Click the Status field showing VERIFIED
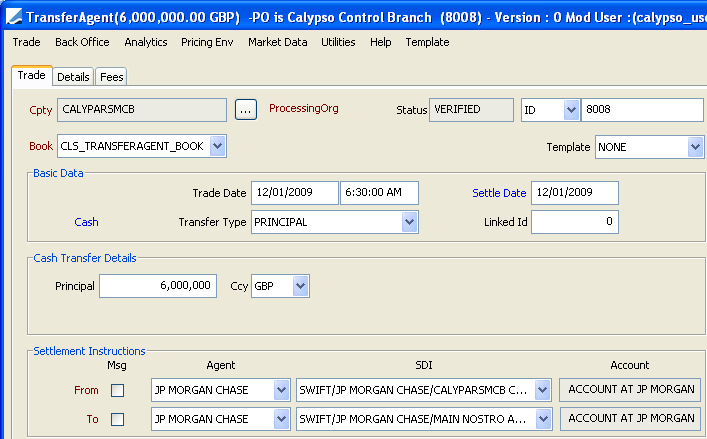The width and height of the screenshot is (707, 439). [471, 110]
